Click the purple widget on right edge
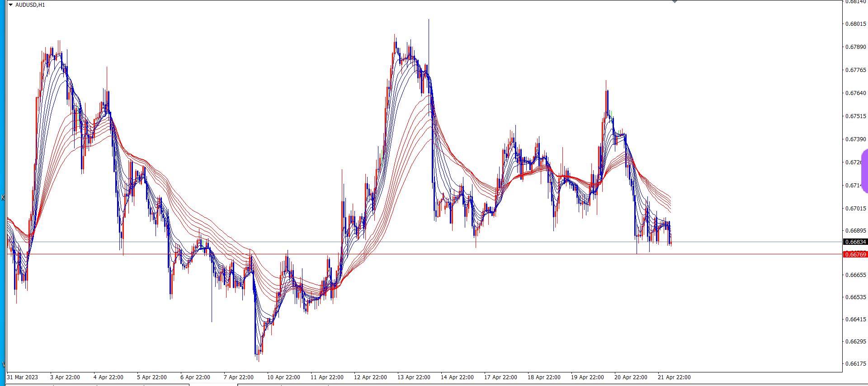Screen dimensions: 868x386 coord(865,171)
